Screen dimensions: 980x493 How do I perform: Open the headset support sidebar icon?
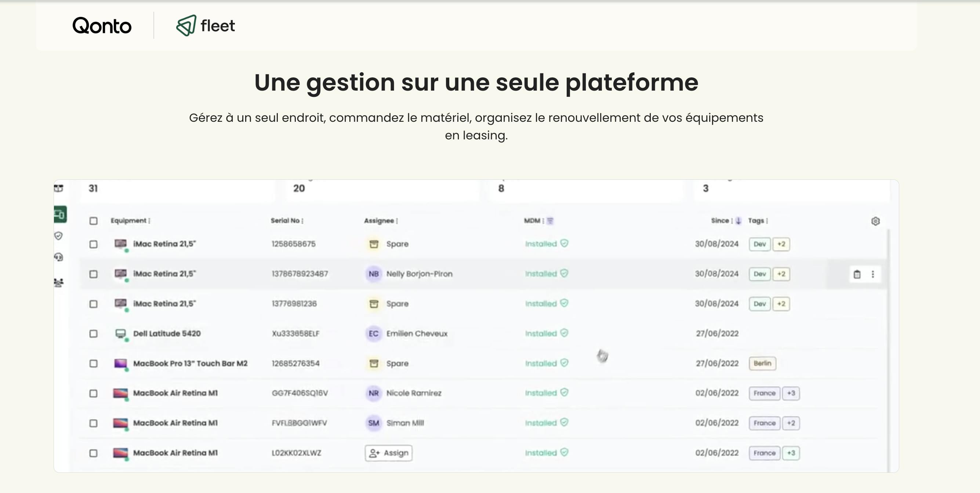[58, 258]
